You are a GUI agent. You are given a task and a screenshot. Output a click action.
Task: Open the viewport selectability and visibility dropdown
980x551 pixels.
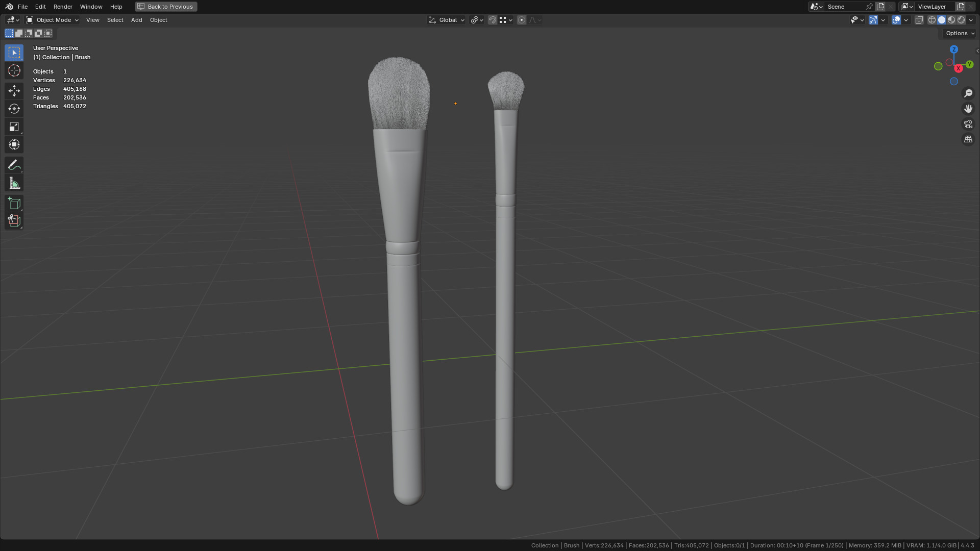click(x=857, y=20)
